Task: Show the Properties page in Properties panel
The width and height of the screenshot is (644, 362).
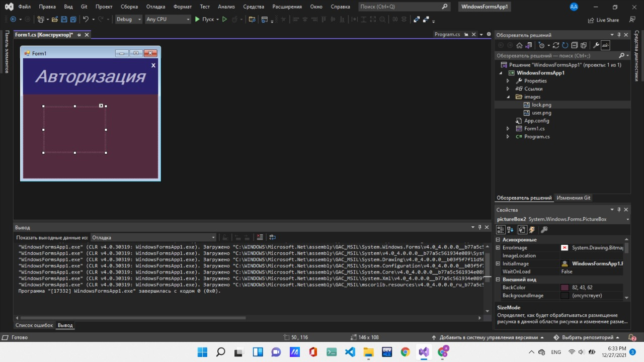Action: coord(522,230)
